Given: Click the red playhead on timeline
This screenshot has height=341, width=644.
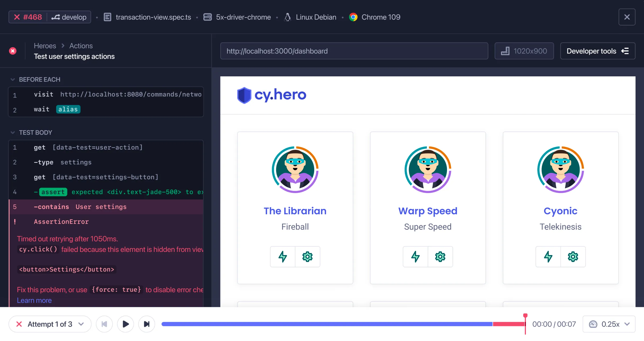Looking at the screenshot, I should 525,316.
